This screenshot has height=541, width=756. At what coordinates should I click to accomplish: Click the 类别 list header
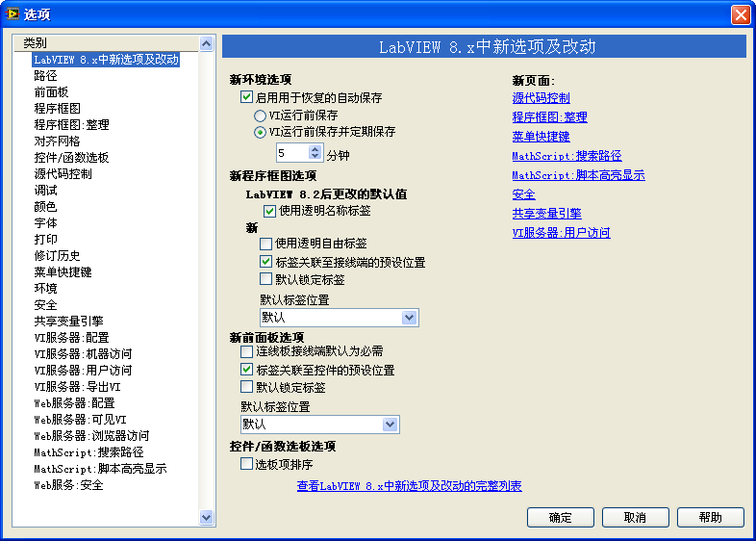pyautogui.click(x=106, y=43)
